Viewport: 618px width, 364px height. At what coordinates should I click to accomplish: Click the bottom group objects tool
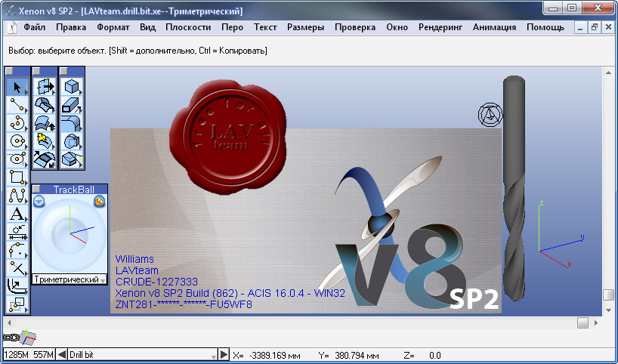click(x=17, y=304)
